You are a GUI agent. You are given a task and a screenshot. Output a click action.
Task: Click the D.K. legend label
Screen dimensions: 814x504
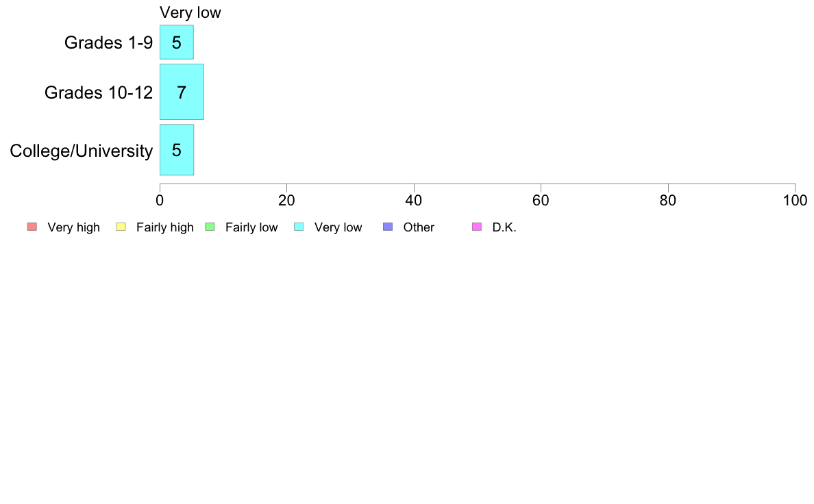pos(504,227)
